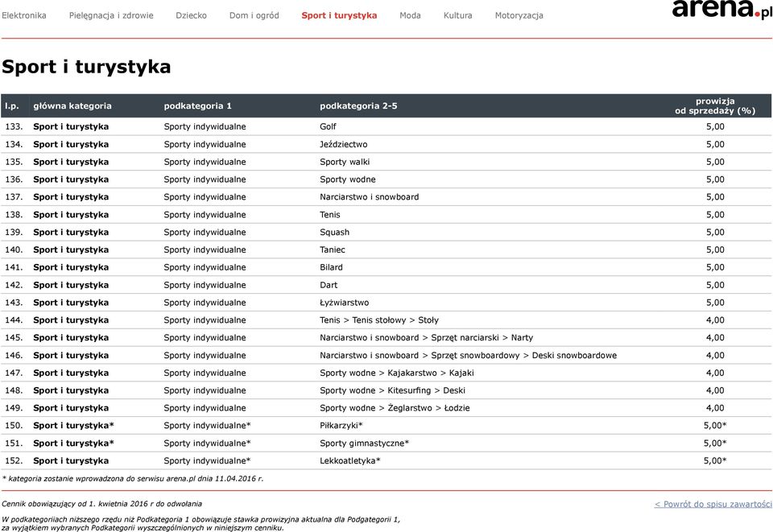Select Sporty wodne > Kitesurfing > Deski cell
Screen dimensions: 773x532
tap(392, 390)
